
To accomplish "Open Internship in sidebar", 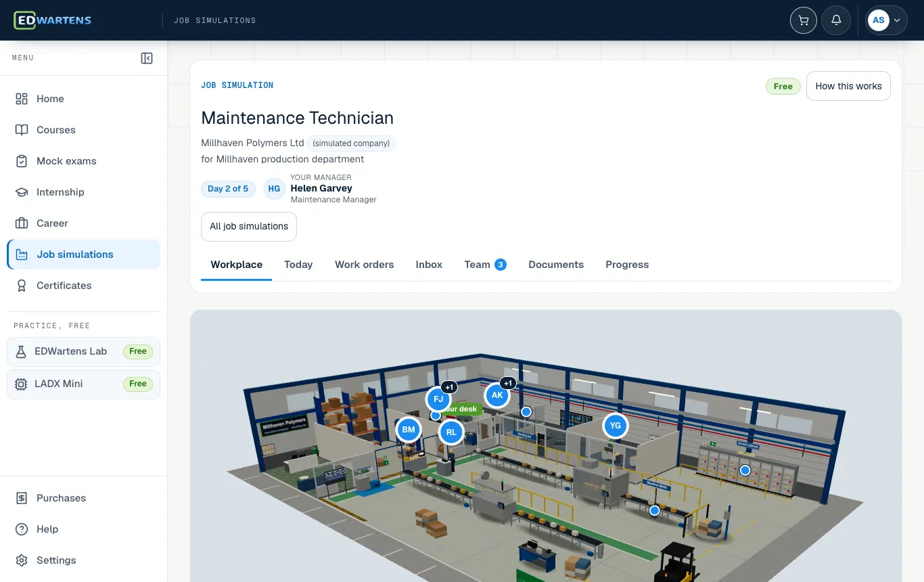I will click(x=84, y=192).
